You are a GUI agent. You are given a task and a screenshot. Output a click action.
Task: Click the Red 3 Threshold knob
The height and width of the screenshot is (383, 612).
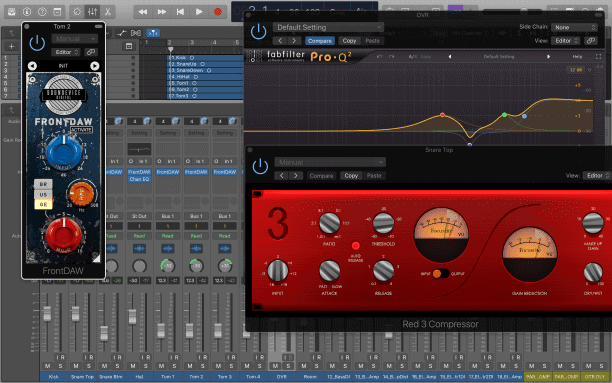point(383,223)
